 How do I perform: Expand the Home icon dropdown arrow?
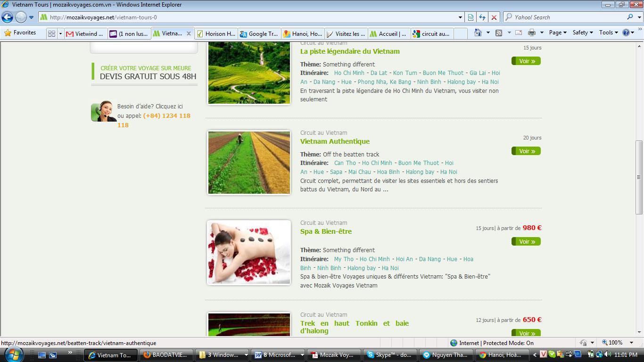pos(488,33)
